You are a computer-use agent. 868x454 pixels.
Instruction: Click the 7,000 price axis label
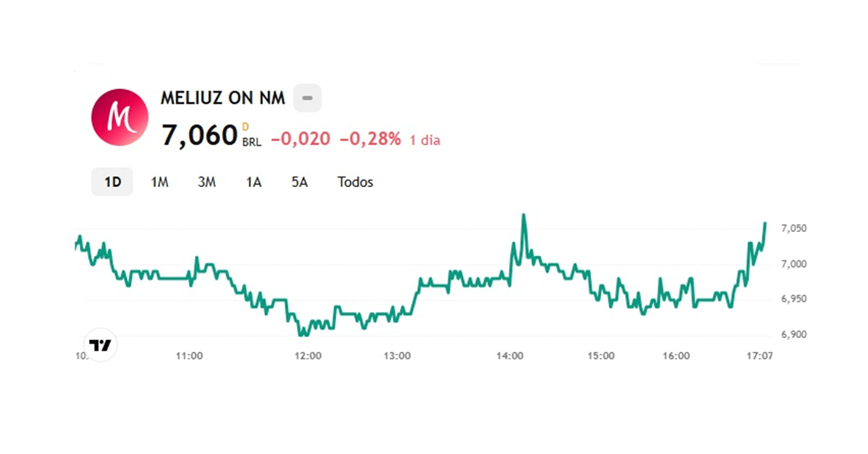(x=794, y=264)
